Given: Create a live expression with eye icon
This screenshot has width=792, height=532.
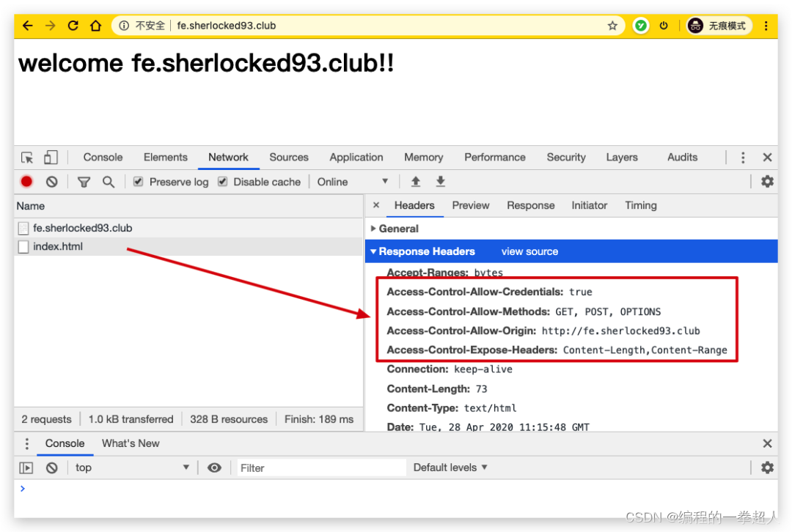Looking at the screenshot, I should 214,468.
